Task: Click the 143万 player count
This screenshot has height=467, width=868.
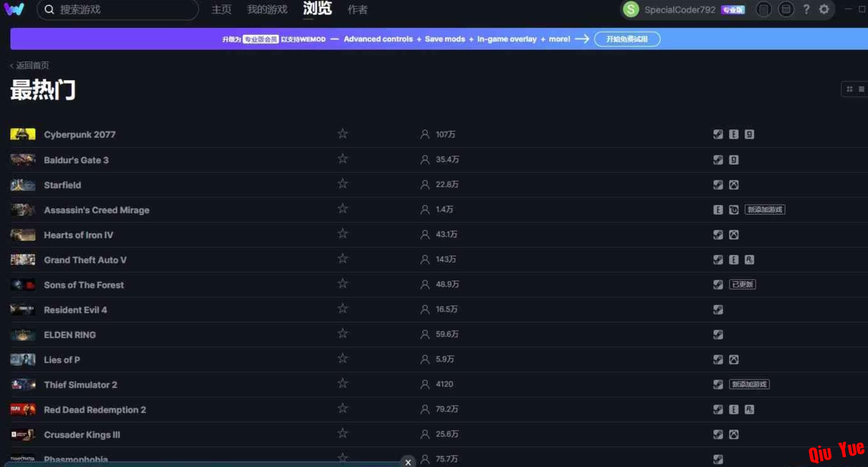Action: pos(445,259)
